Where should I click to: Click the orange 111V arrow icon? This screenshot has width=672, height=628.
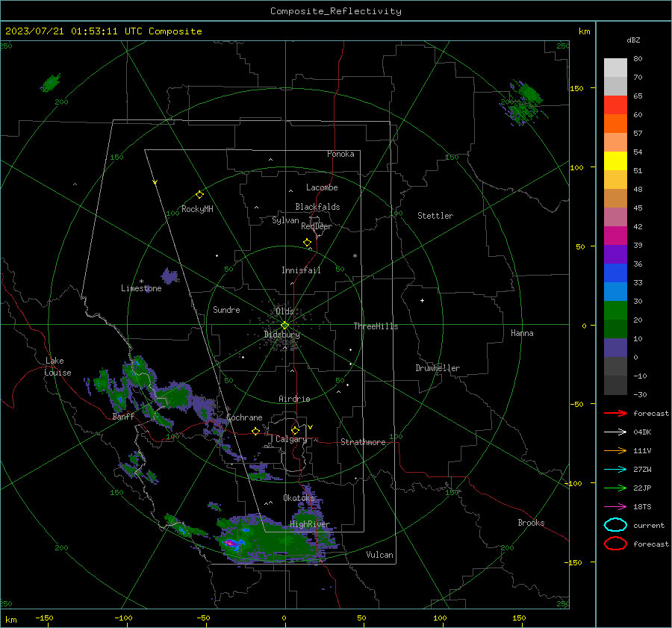click(615, 450)
